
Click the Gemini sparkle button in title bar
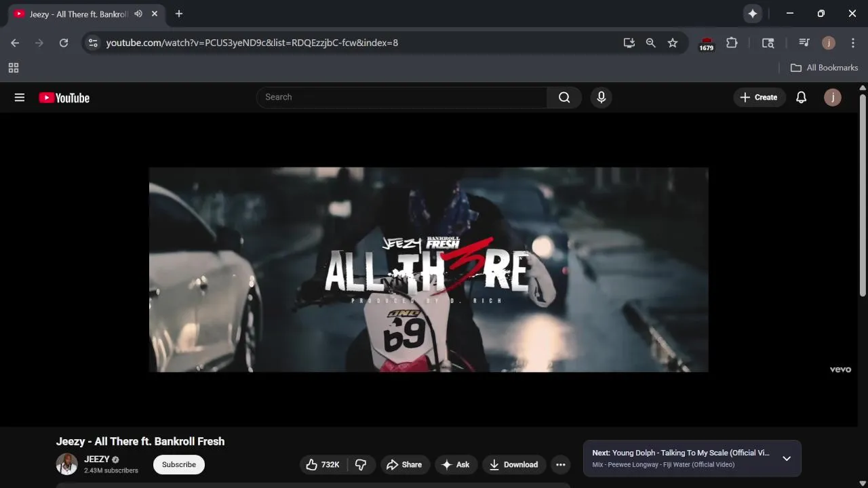click(753, 14)
